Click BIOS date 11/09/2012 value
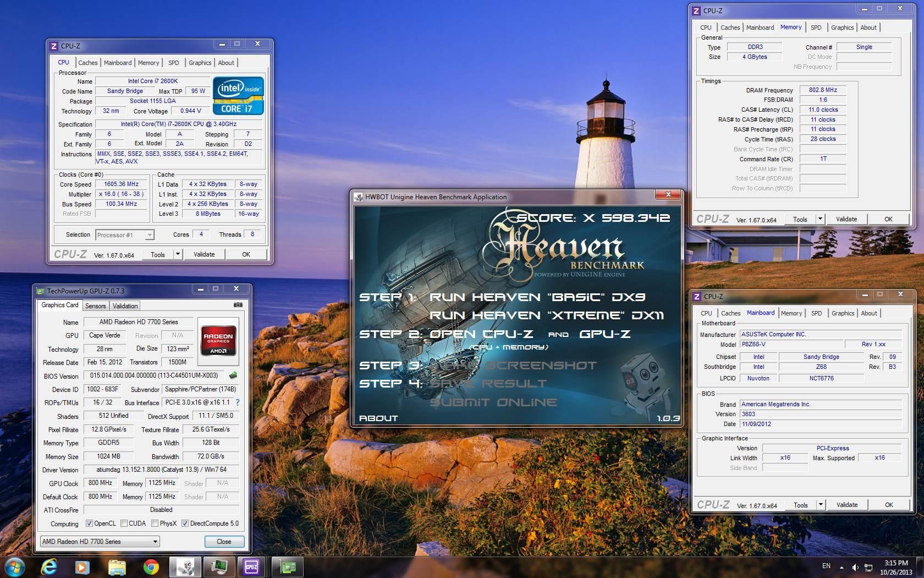Image resolution: width=924 pixels, height=578 pixels. click(821, 424)
